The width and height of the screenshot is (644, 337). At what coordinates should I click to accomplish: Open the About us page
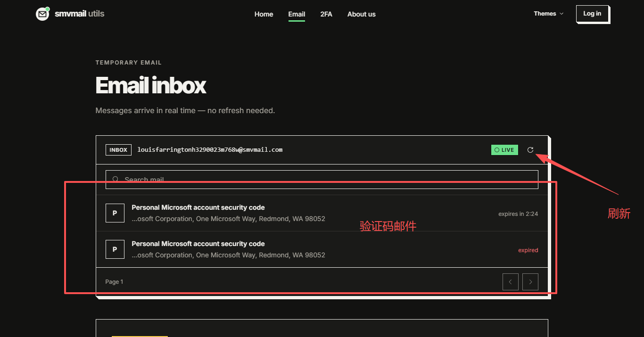[362, 14]
